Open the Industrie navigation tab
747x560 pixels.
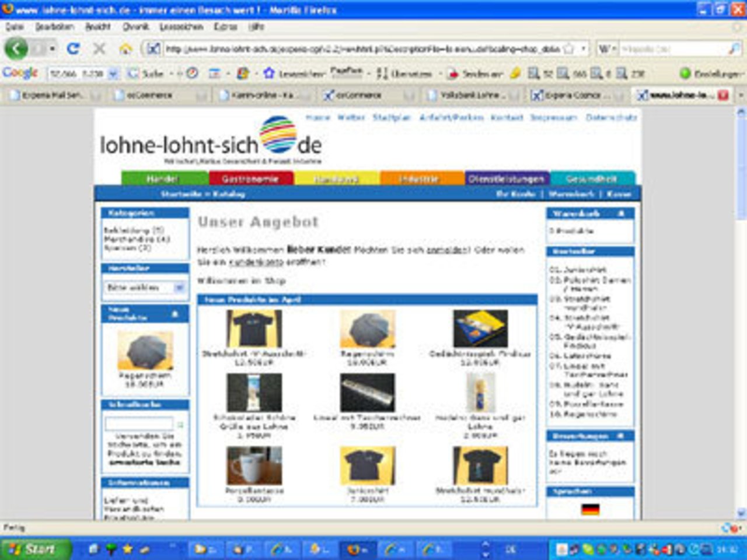point(419,178)
